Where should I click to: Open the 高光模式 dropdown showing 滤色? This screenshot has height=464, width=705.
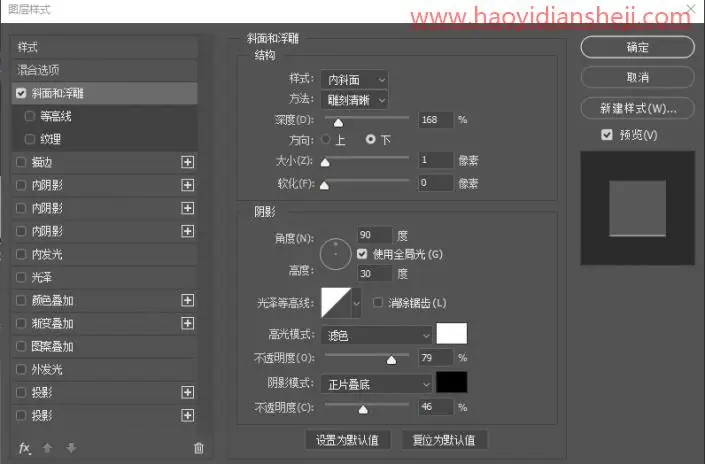pyautogui.click(x=377, y=335)
